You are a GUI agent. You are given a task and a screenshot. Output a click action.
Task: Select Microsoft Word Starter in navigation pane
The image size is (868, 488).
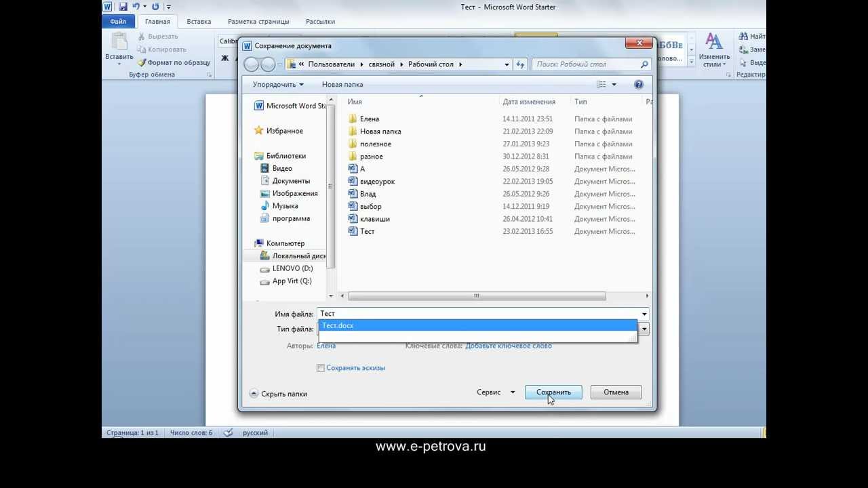click(x=290, y=106)
